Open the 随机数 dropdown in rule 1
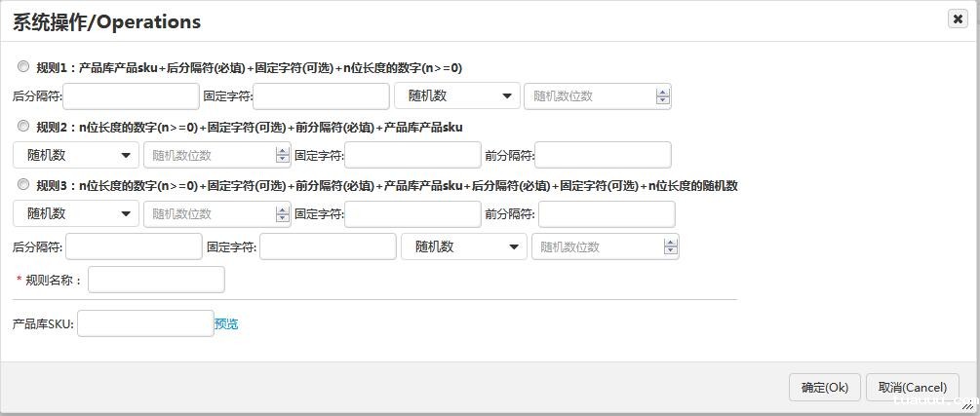The width and height of the screenshot is (980, 416). 456,95
